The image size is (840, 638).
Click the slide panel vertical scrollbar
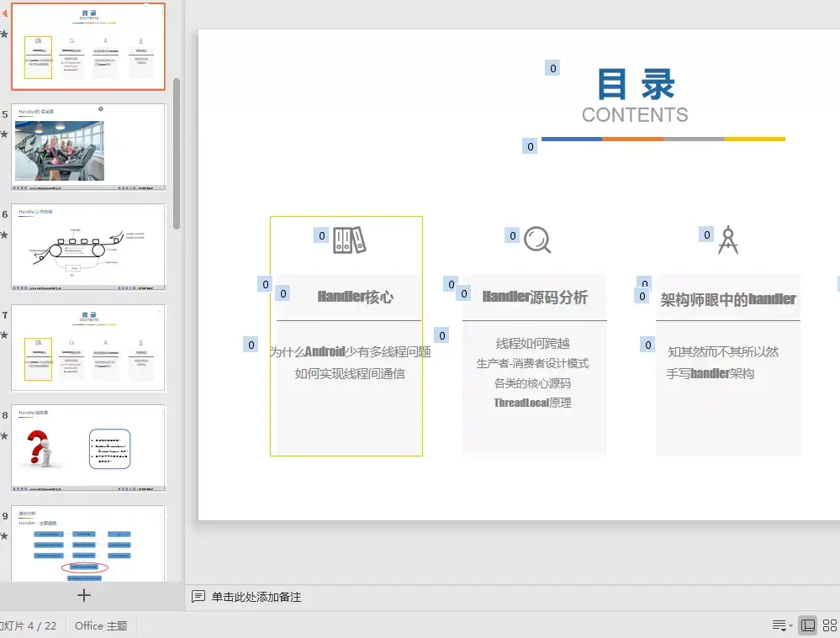(177, 153)
